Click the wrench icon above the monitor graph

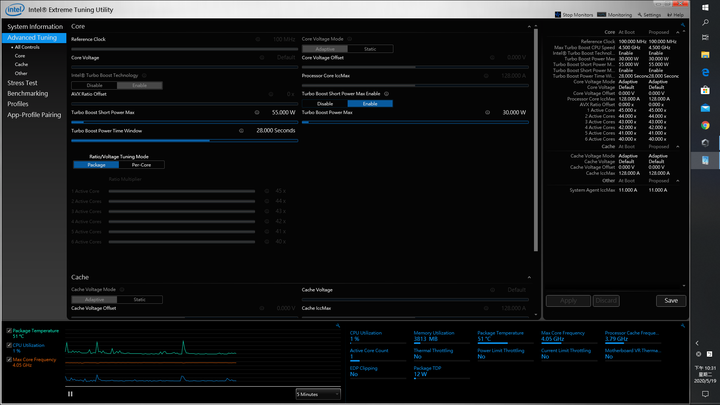[338, 326]
